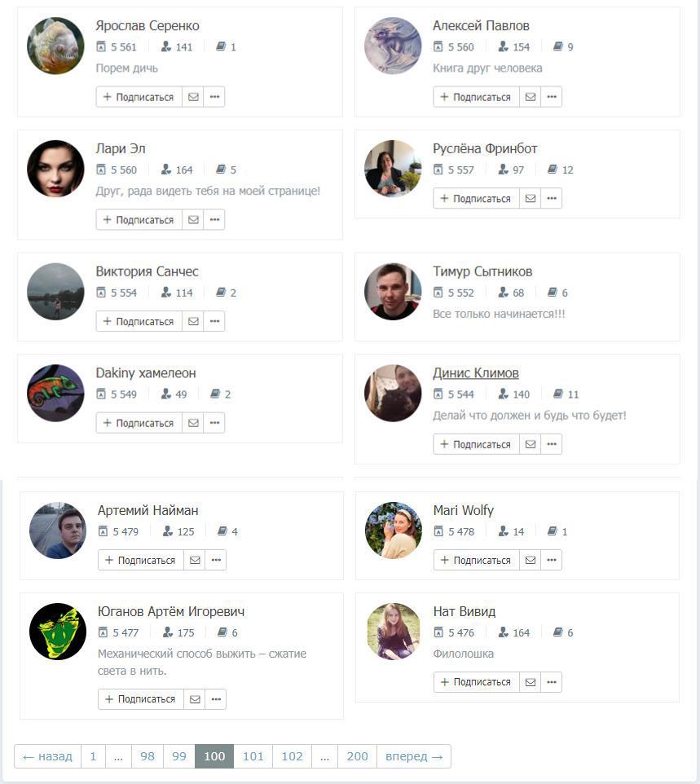
Task: Message Нат Вивид via envelope icon
Action: coord(531,682)
